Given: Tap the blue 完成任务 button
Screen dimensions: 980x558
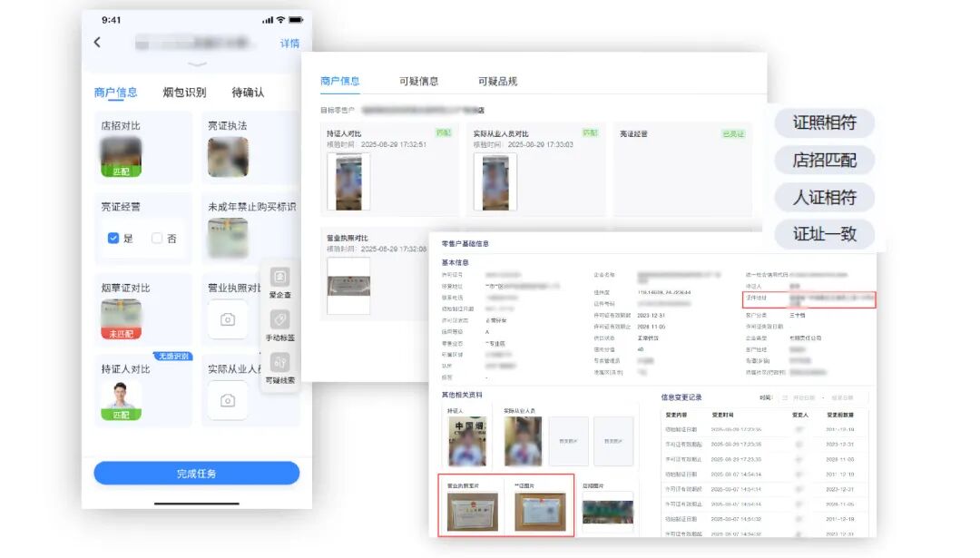Looking at the screenshot, I should 197,474.
